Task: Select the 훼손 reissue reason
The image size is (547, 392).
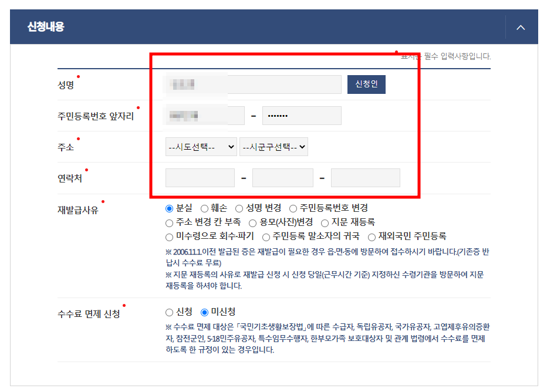Action: pos(204,208)
